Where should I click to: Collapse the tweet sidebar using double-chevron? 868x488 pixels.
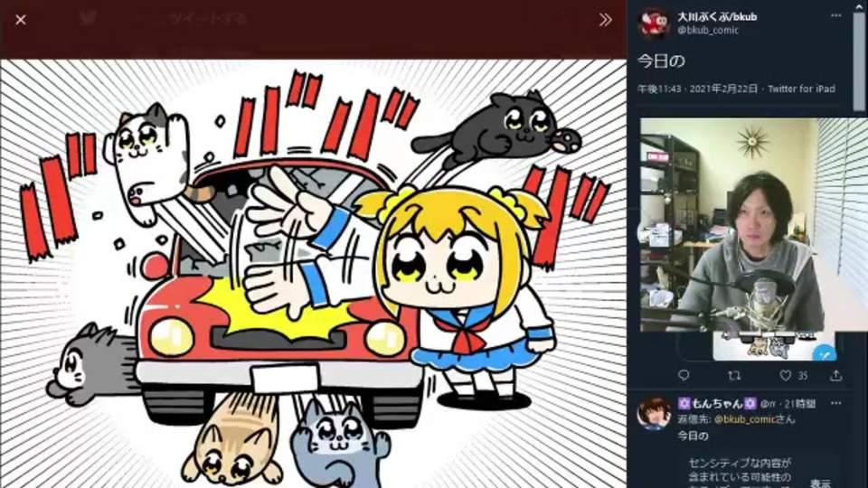pyautogui.click(x=605, y=20)
